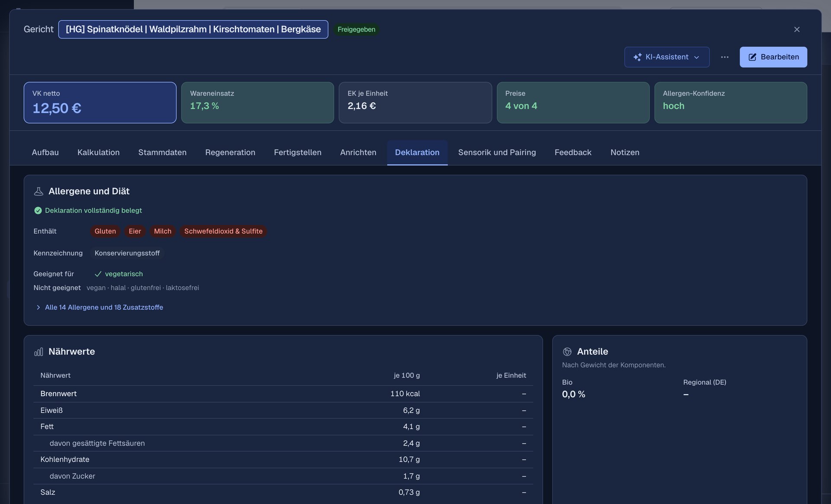The image size is (831, 504).
Task: Click the Konservierungsstoff label chip
Action: [x=127, y=253]
